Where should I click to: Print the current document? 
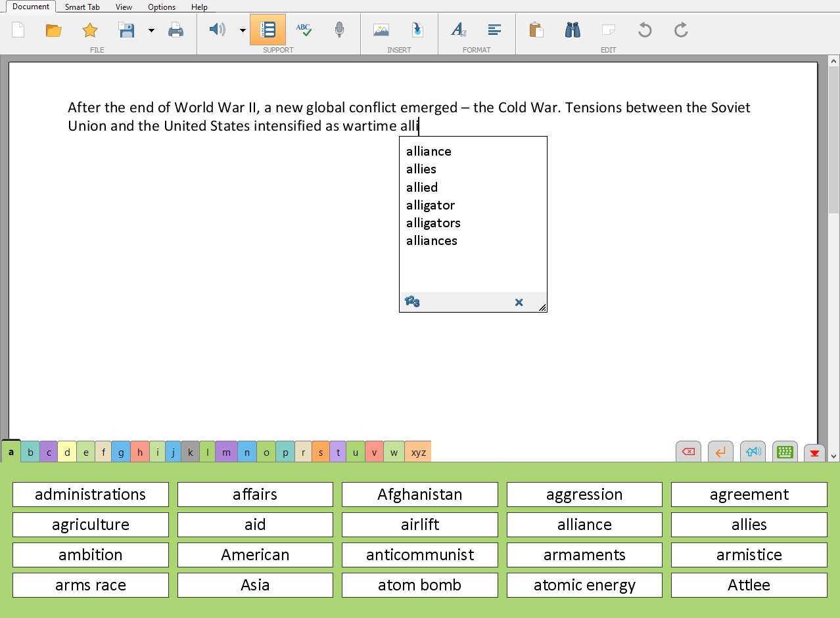(175, 30)
